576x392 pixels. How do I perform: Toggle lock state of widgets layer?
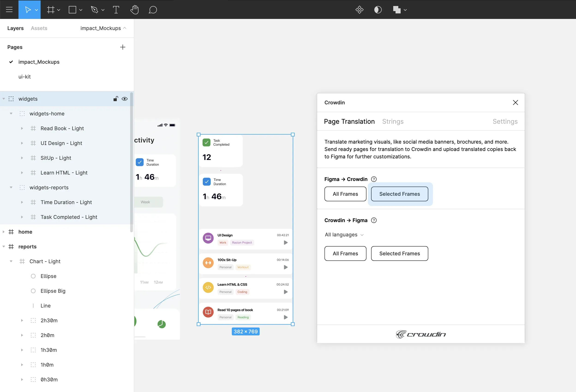click(115, 99)
